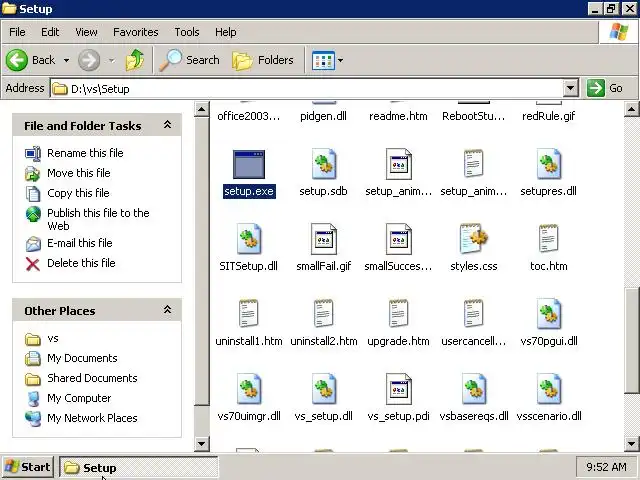Click the E-mail this file envelope icon

[x=33, y=244]
